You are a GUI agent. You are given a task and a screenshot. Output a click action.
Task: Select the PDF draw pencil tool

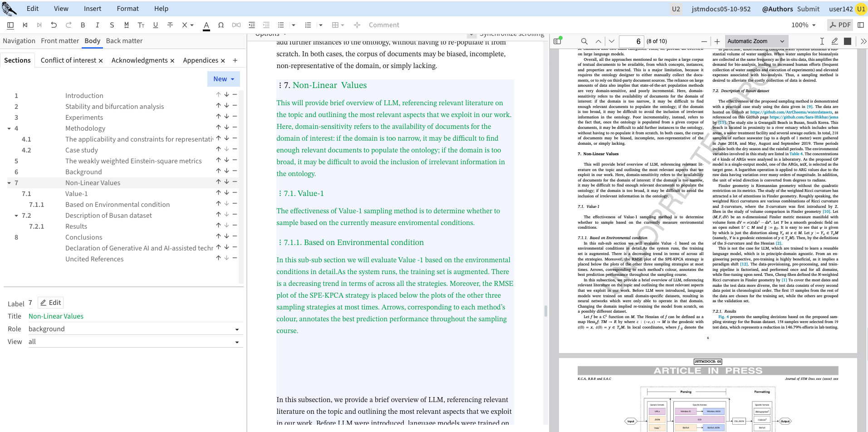coord(834,41)
